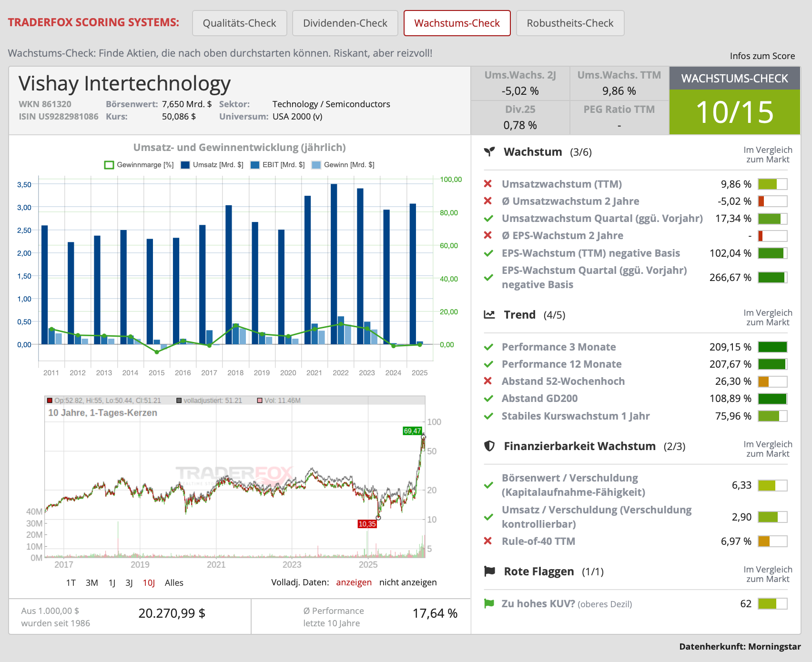The image size is (812, 662).
Task: Select the Robustheits-Check tab
Action: (570, 23)
